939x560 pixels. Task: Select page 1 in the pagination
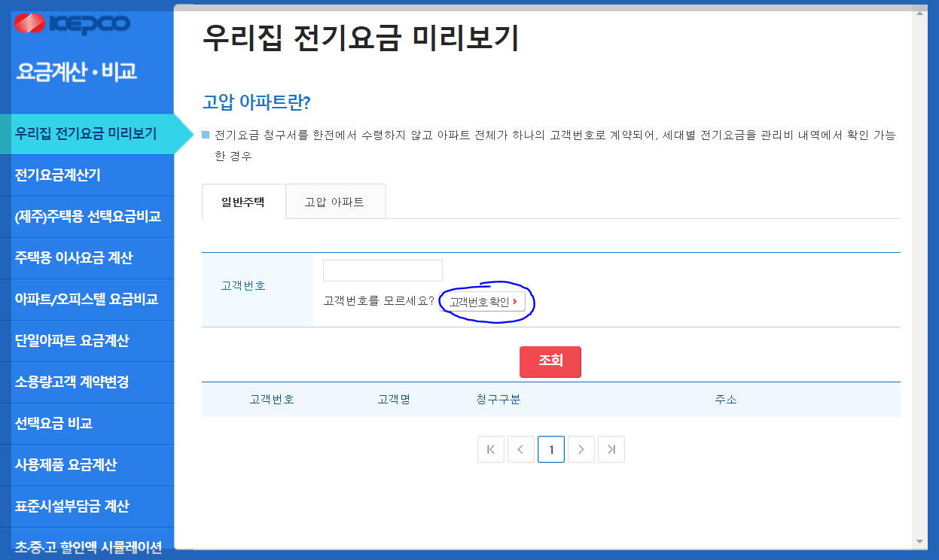click(550, 449)
